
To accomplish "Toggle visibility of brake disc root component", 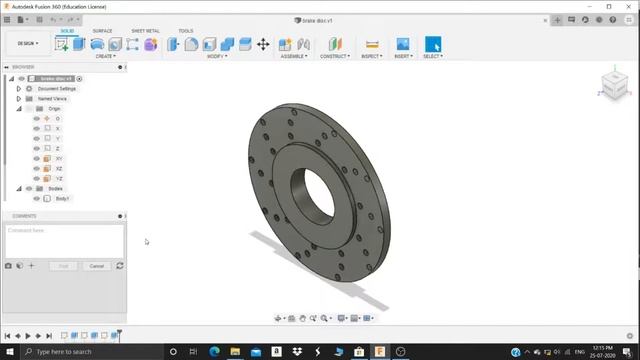I will click(22, 78).
